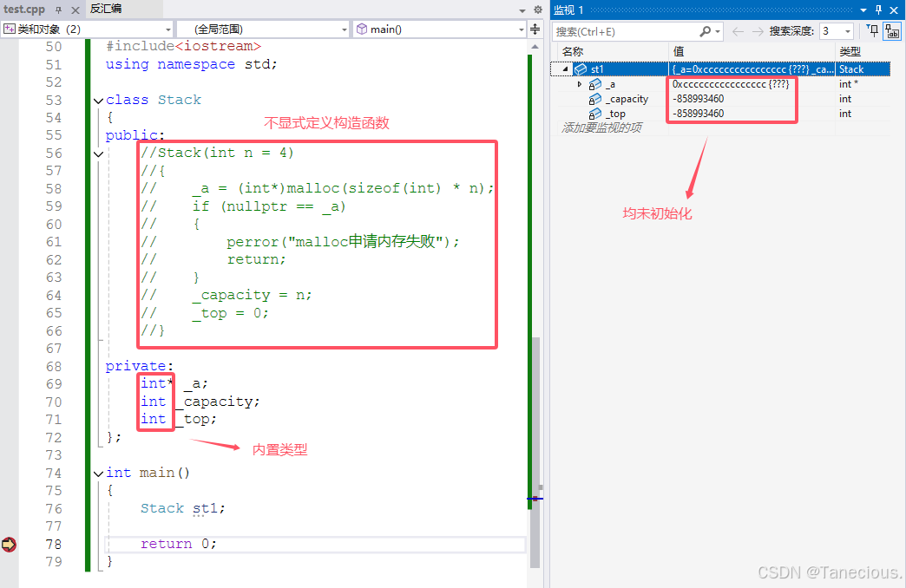Viewport: 906px width, 588px height.
Task: Expand the _a pointer watch entry
Action: [580, 84]
